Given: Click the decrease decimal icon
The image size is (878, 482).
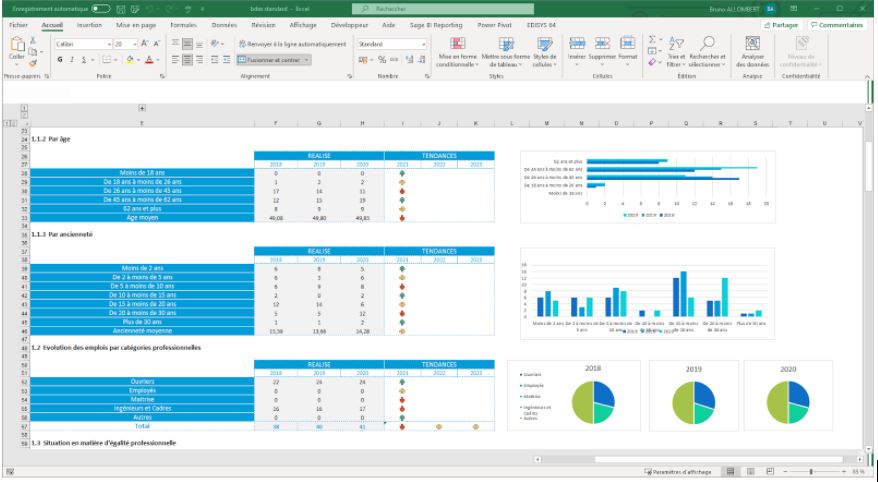Looking at the screenshot, I should [x=421, y=60].
